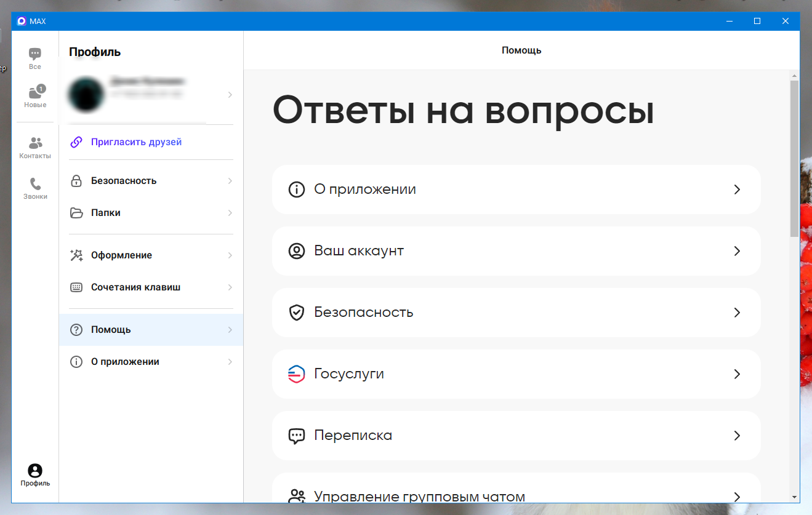Viewport: 812px width, 515px height.
Task: Select Папки in the profile menu
Action: point(151,213)
